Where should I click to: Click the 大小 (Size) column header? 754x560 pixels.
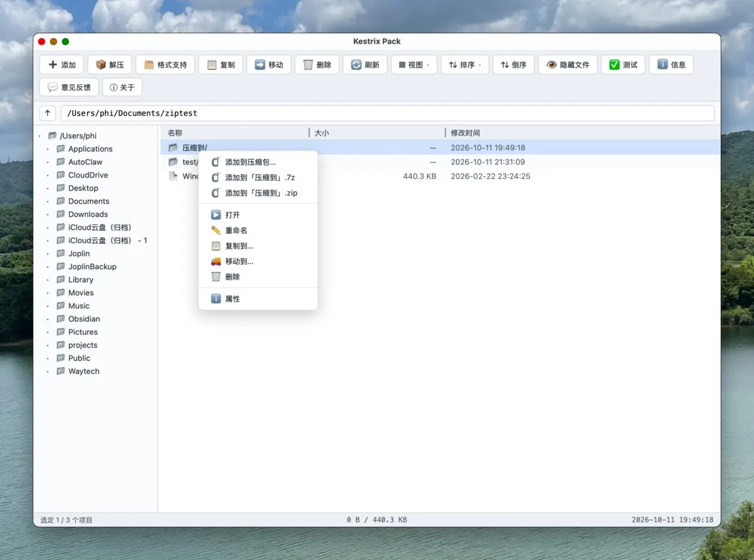[377, 132]
